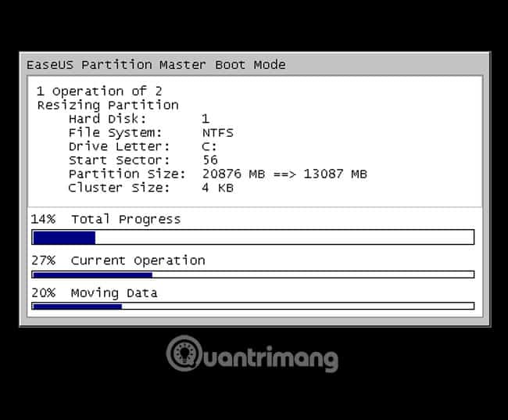Click the "Total Progress" label
The height and width of the screenshot is (420, 508).
[126, 219]
